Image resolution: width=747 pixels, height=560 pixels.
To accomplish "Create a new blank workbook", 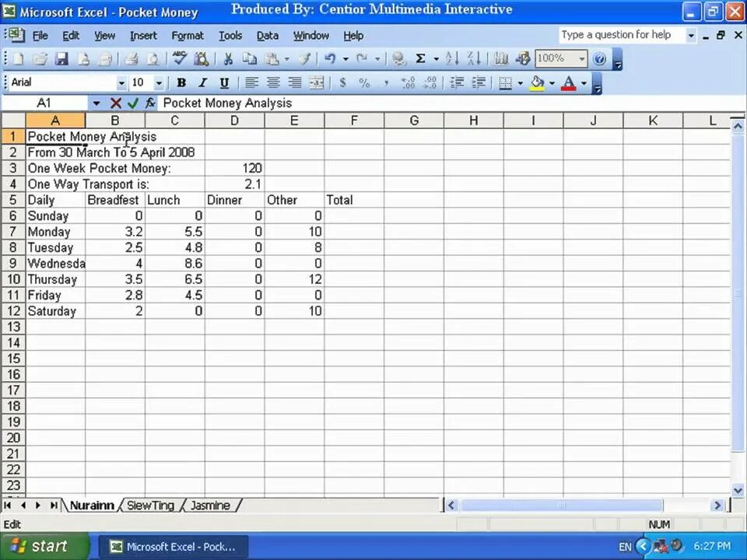I will point(18,58).
